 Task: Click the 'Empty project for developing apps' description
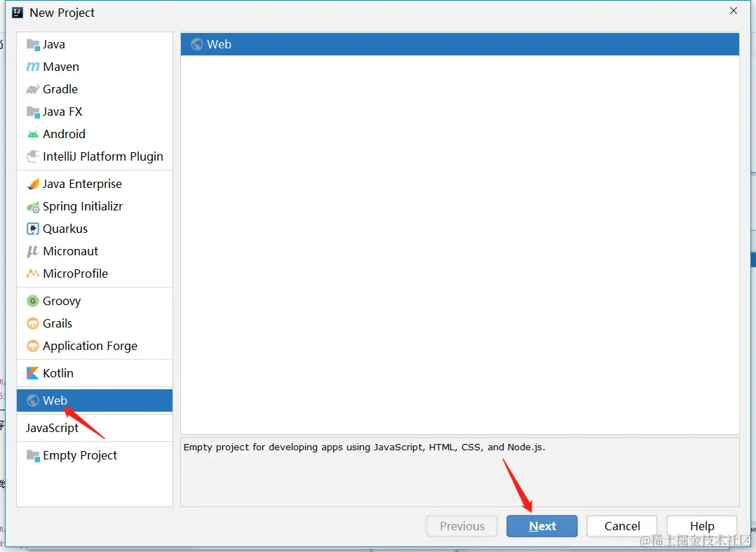(365, 447)
